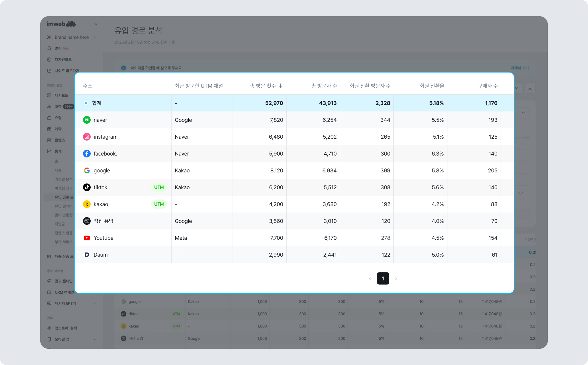
Task: Collapse sidebar with double chevron icon
Action: (96, 24)
